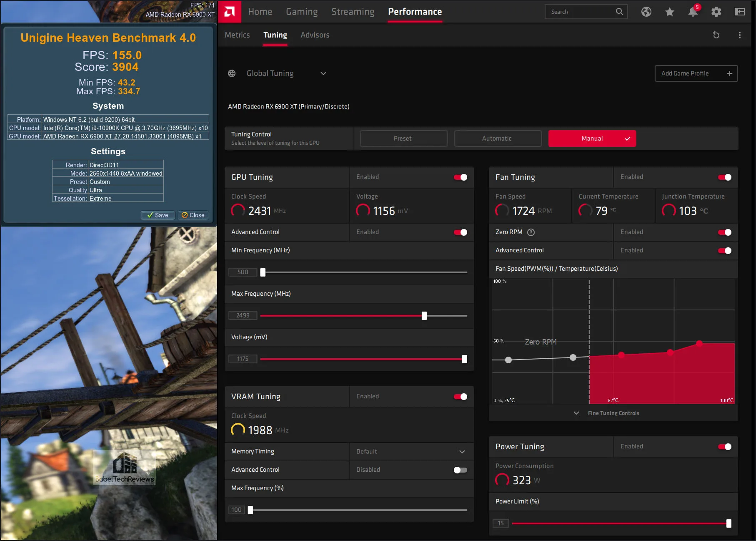The height and width of the screenshot is (541, 756).
Task: Toggle Zero RPM switch
Action: pos(725,232)
